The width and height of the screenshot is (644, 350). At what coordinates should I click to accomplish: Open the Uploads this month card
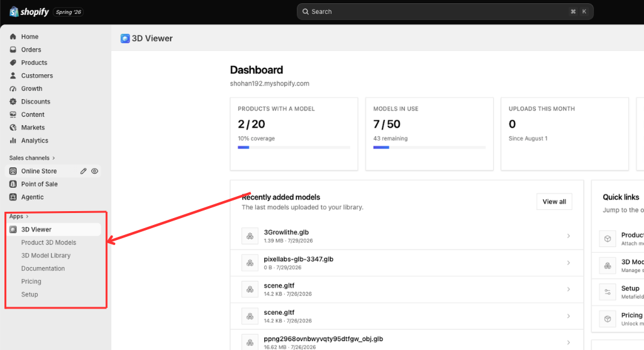pos(565,134)
